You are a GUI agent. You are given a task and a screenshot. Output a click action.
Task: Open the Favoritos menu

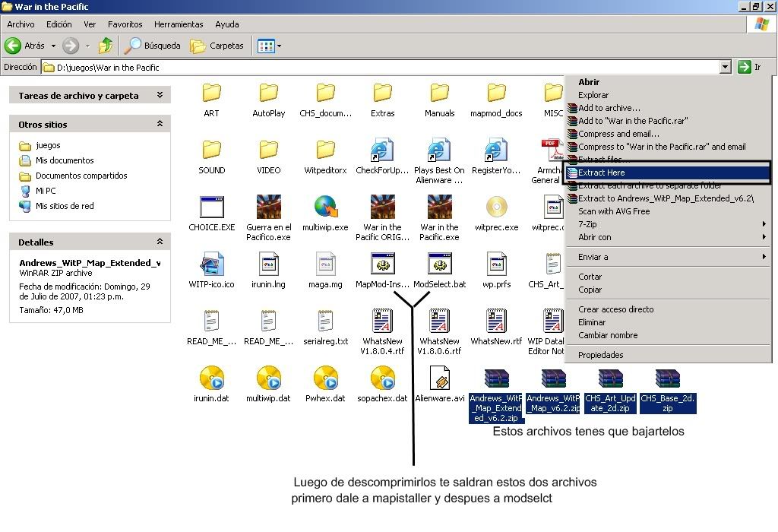(x=125, y=24)
